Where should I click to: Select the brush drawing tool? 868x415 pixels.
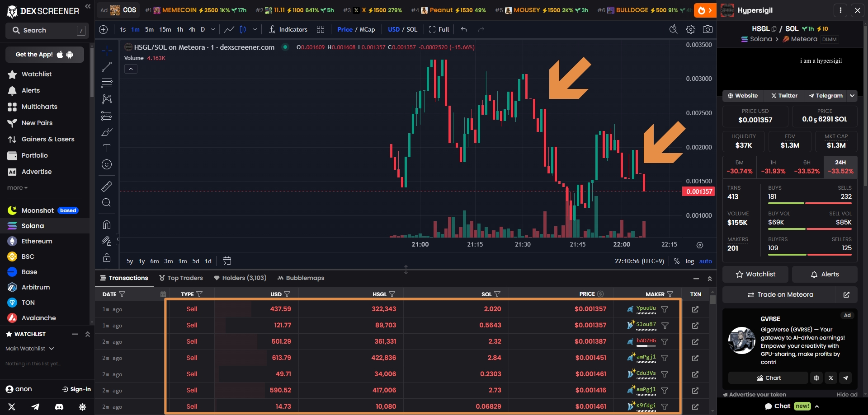click(107, 132)
